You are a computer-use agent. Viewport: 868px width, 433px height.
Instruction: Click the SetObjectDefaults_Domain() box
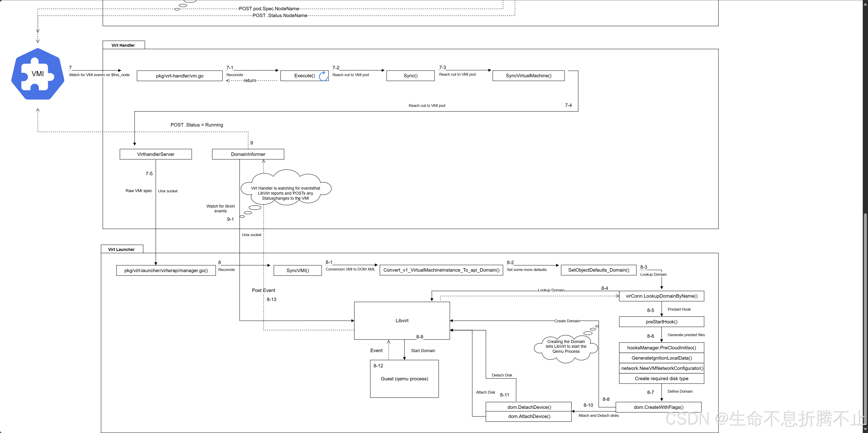(599, 270)
